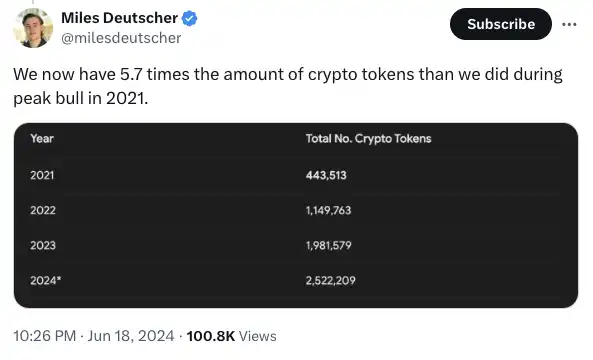Click the 2022 year label
The height and width of the screenshot is (360, 593).
point(43,210)
